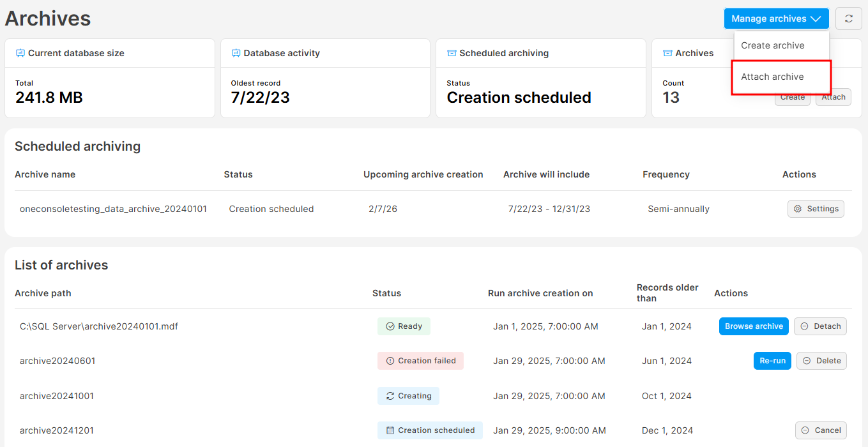Click the Ready status checkmark icon
868x447 pixels.
(390, 326)
